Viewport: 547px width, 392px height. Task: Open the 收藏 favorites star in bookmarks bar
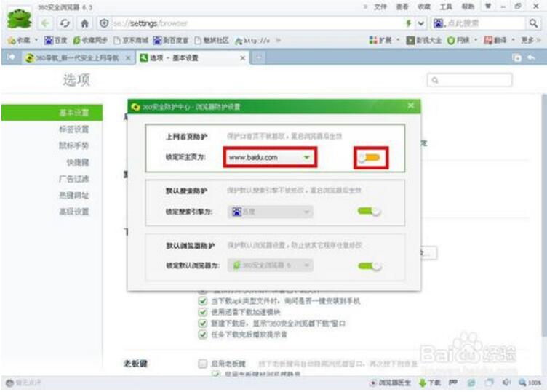(x=19, y=41)
